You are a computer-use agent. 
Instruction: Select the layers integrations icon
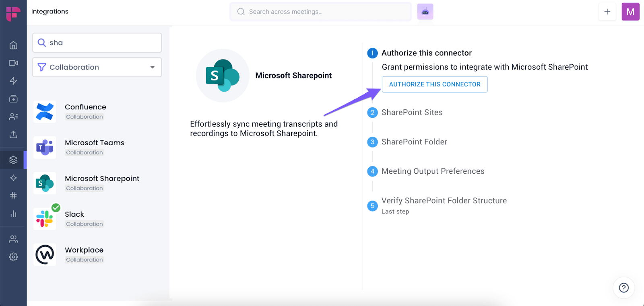[x=13, y=160]
